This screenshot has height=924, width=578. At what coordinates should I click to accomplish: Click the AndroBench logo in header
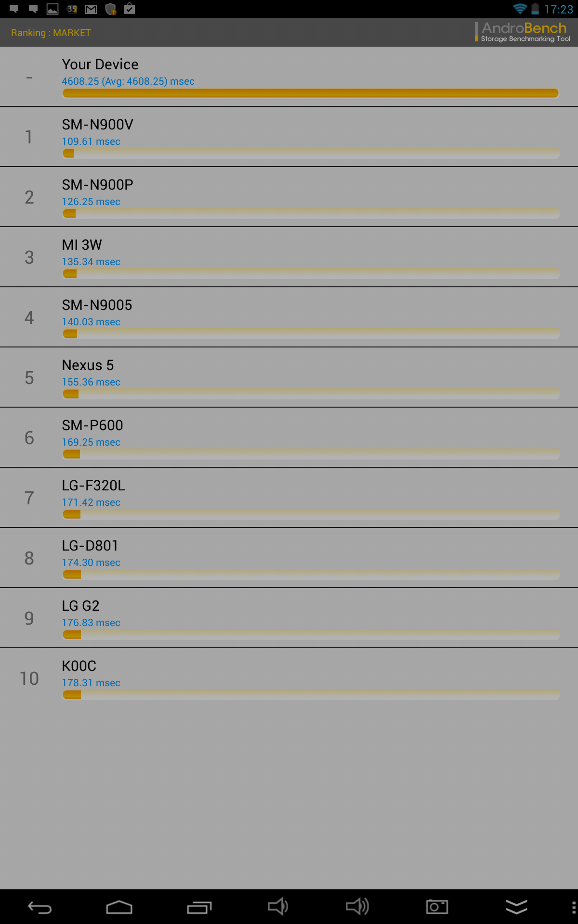pyautogui.click(x=523, y=32)
